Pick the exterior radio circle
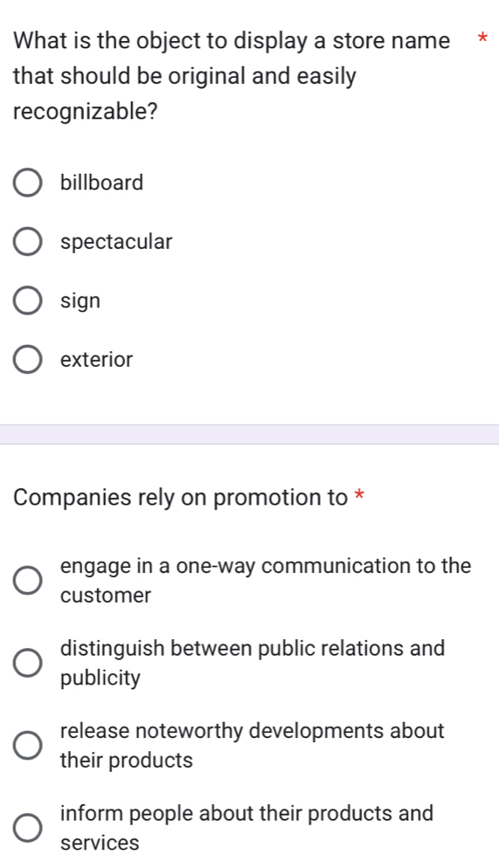Image resolution: width=499 pixels, height=868 pixels. [27, 360]
